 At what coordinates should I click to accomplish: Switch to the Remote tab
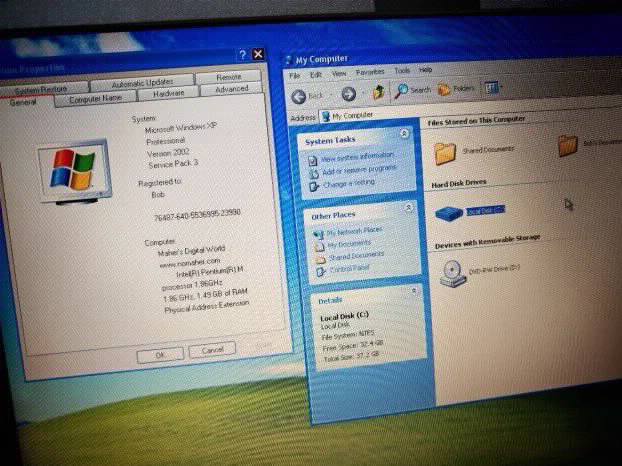(x=228, y=77)
